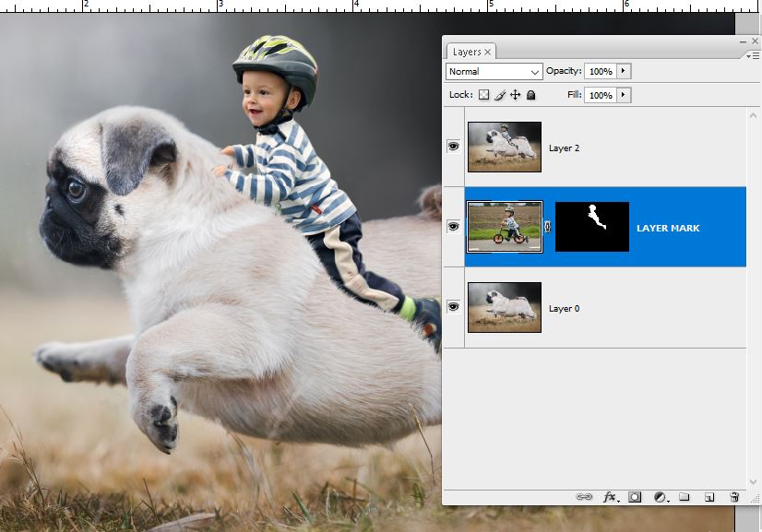
Task: Create a new layer icon
Action: coord(709,497)
